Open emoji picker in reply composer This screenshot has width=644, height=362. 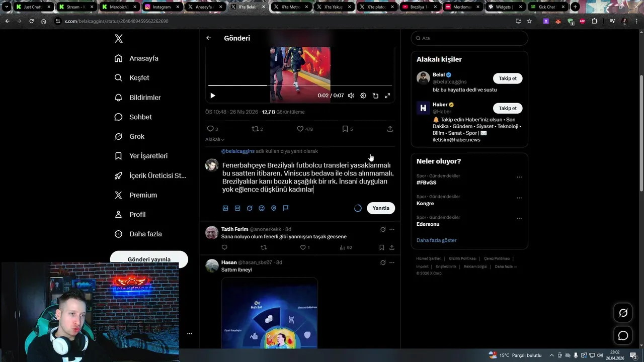262,208
